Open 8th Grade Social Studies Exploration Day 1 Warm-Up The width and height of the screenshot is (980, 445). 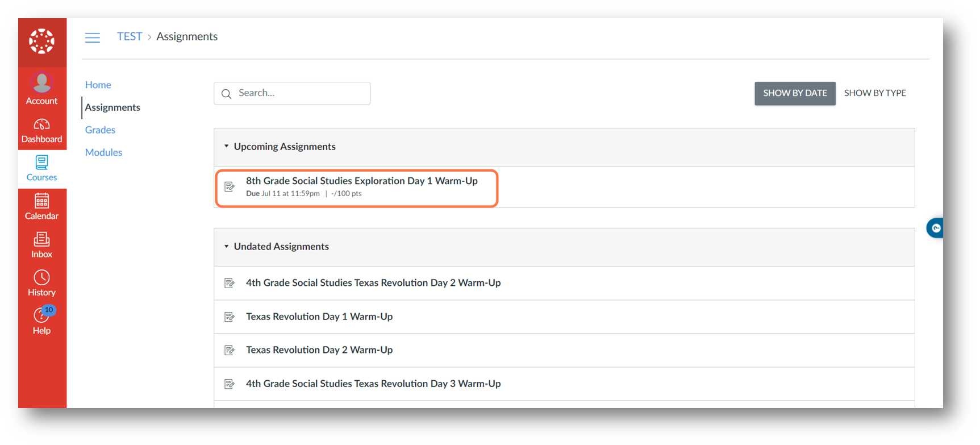point(362,181)
